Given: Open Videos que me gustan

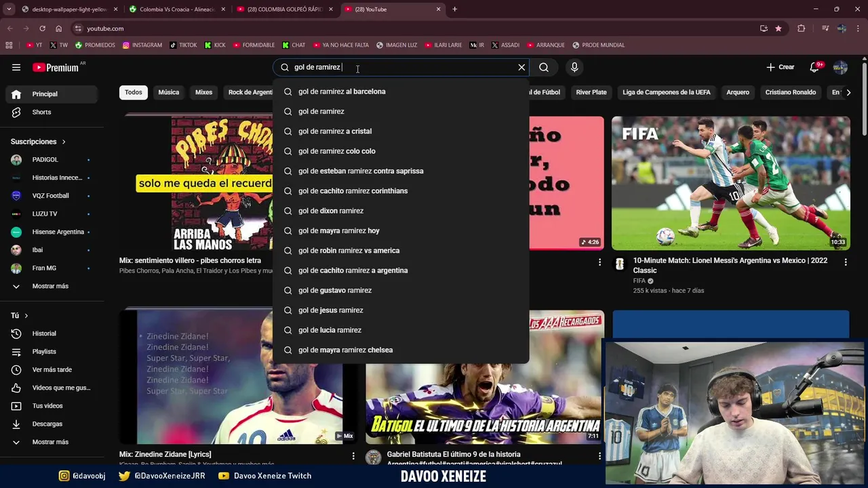Looking at the screenshot, I should (x=52, y=388).
